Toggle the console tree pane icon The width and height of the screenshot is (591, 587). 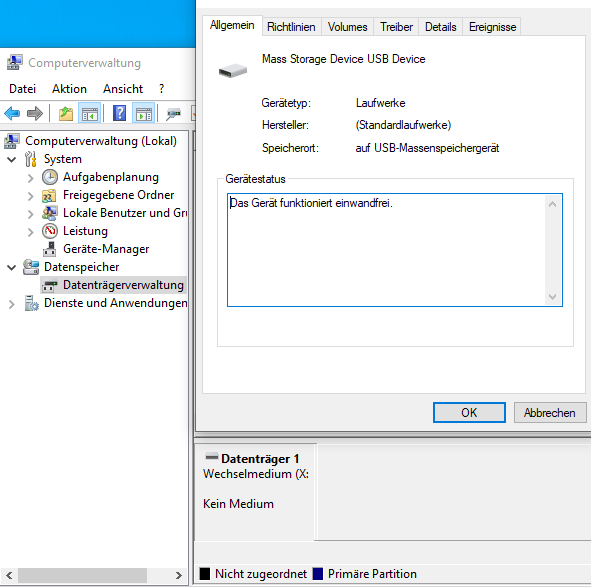click(x=90, y=113)
